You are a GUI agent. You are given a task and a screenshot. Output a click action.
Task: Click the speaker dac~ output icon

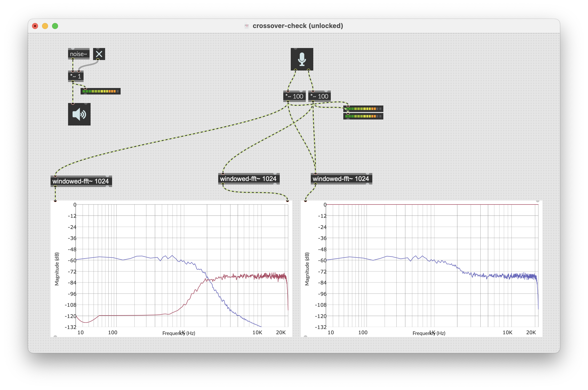click(x=79, y=114)
